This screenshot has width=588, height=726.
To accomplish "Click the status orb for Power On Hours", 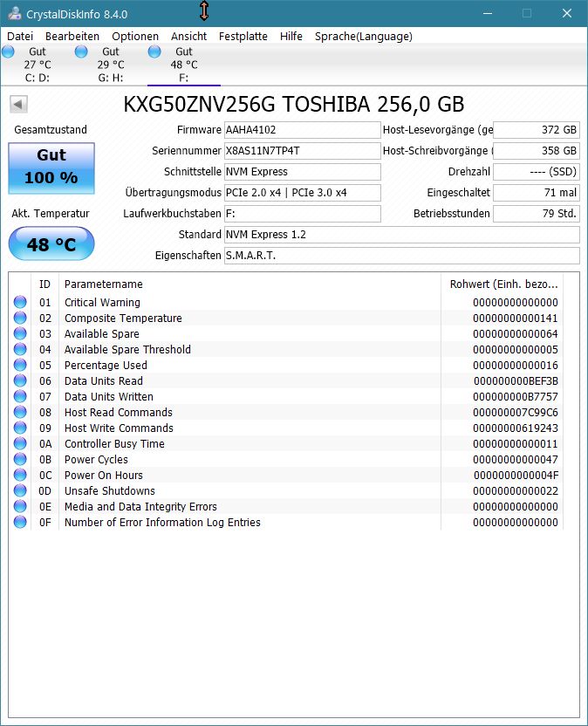I will click(20, 475).
